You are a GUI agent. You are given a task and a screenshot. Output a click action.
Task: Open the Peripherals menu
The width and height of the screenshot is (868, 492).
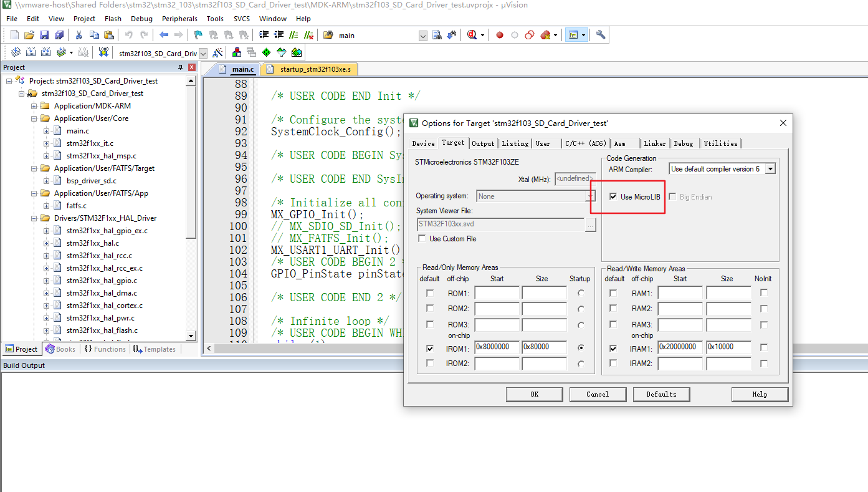[x=179, y=19]
